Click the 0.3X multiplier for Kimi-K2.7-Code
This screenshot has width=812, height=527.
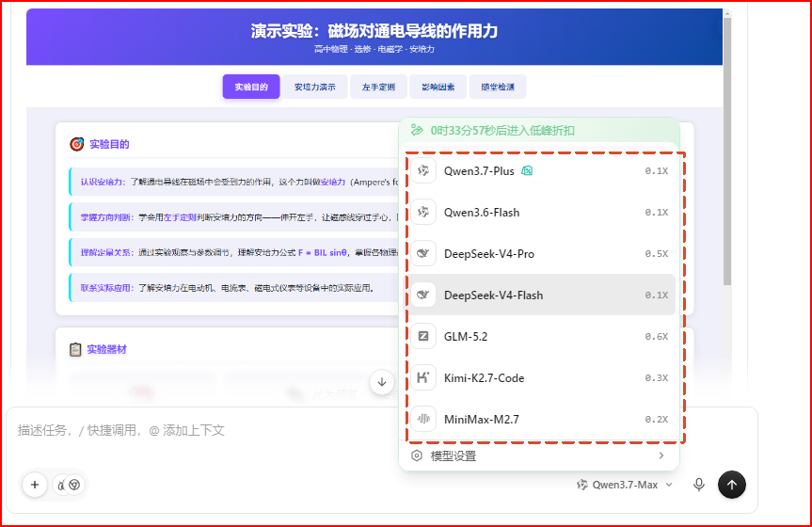click(656, 378)
